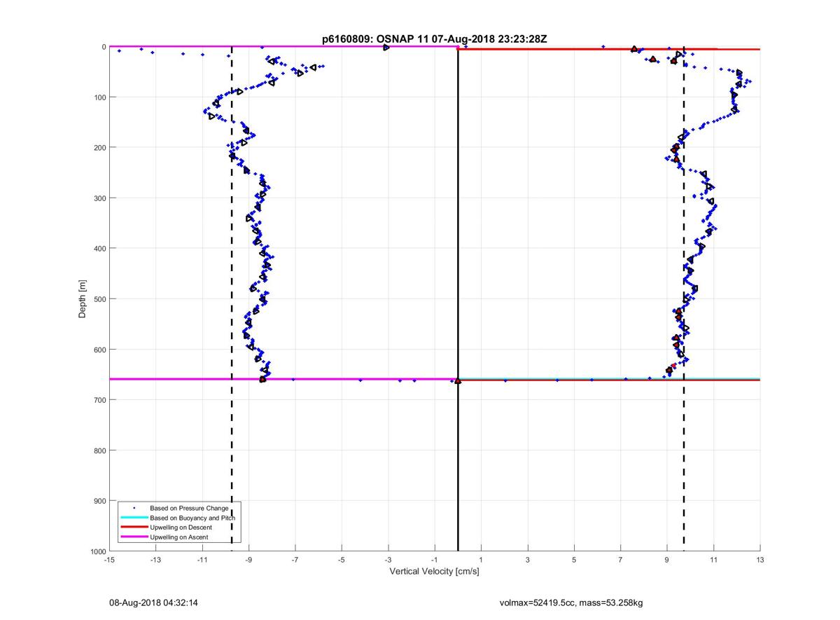Click the depth axis tick label '400'

tap(99, 249)
